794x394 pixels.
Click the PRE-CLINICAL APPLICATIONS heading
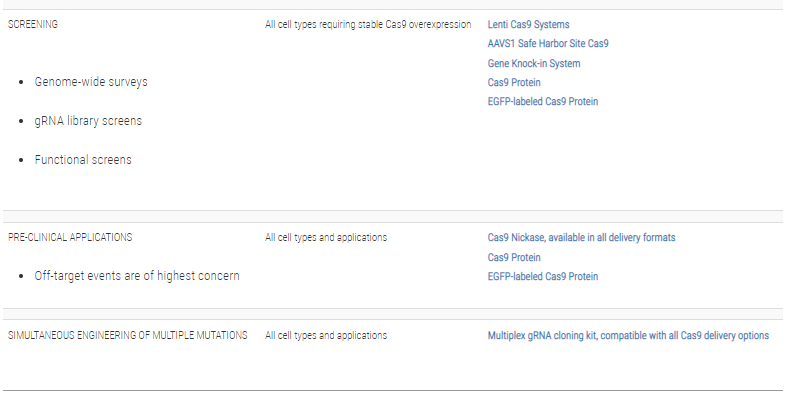coord(70,238)
